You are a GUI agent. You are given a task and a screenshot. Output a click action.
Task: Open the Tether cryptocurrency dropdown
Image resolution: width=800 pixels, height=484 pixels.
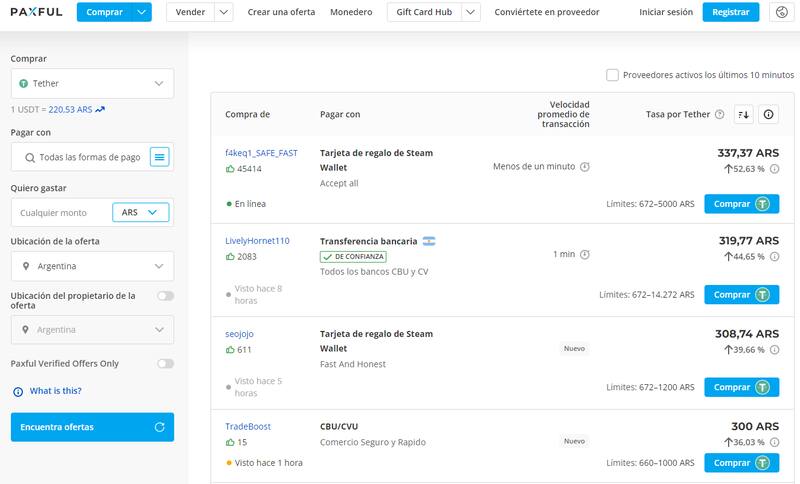pyautogui.click(x=92, y=84)
